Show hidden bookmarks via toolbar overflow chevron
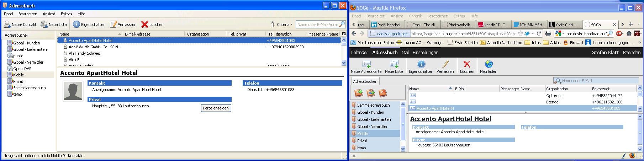Image resolution: width=644 pixels, height=161 pixels. (639, 43)
